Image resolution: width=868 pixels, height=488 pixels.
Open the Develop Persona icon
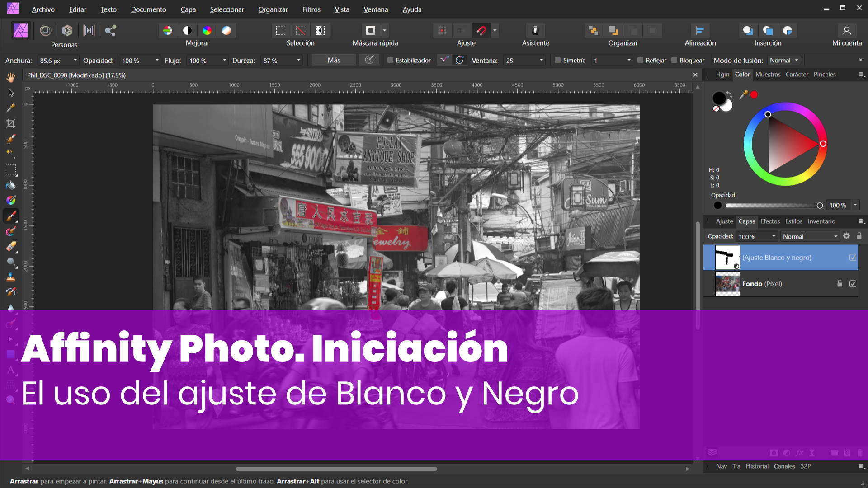tap(67, 30)
